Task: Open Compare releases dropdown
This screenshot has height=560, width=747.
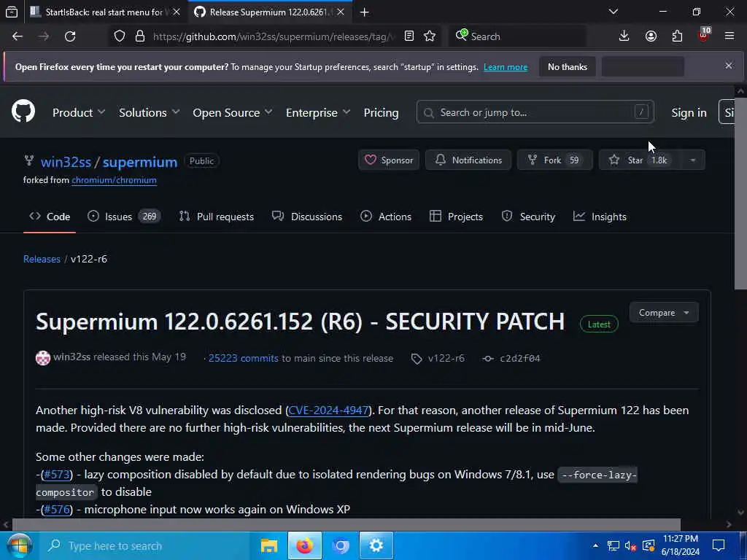Action: tap(664, 312)
